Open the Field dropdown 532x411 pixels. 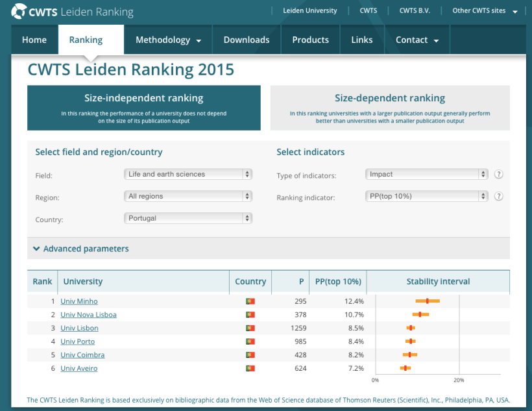187,174
